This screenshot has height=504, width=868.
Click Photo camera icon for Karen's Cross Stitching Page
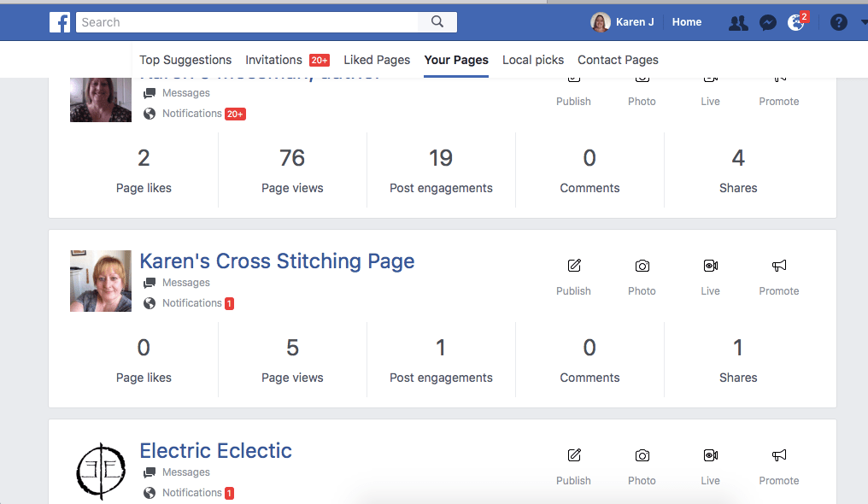[642, 267]
